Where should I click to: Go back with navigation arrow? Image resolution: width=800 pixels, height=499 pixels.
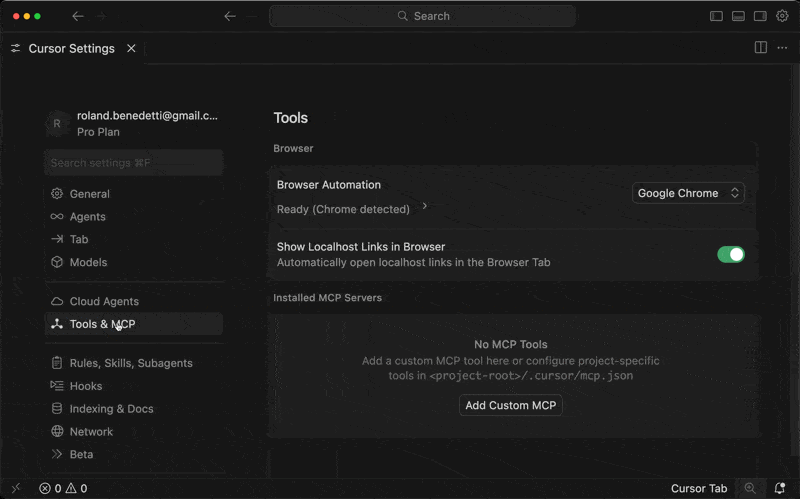[230, 16]
